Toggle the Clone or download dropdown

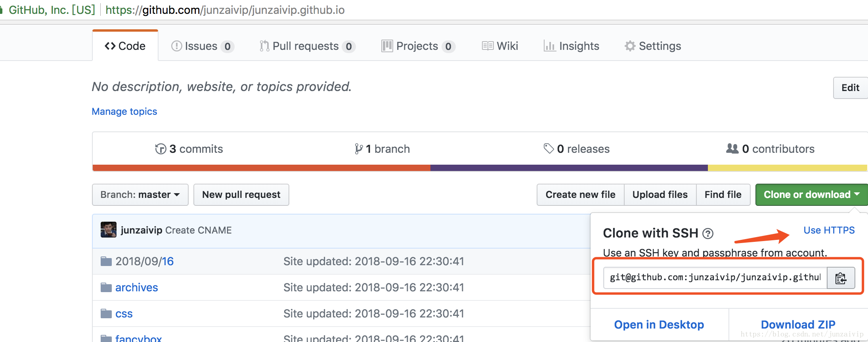811,195
